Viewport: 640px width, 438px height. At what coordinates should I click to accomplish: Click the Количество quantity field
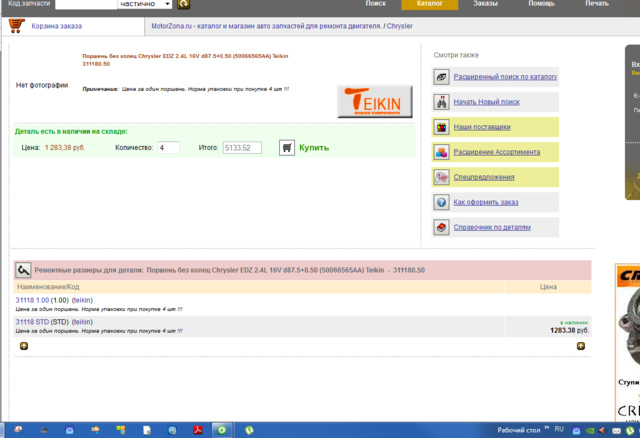pos(169,148)
